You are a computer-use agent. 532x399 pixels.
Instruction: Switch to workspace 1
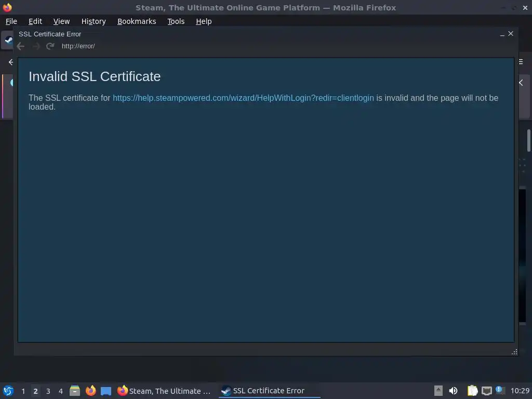coord(23,391)
